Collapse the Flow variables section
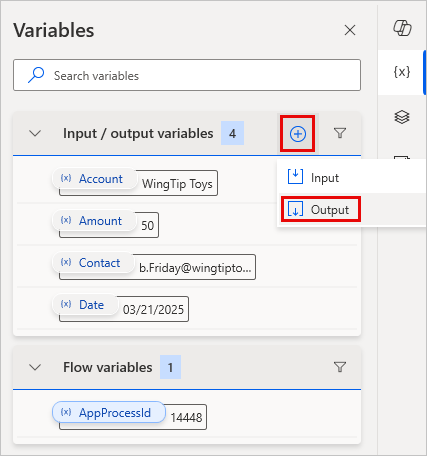Screen dimensions: 427x456 tap(35, 367)
